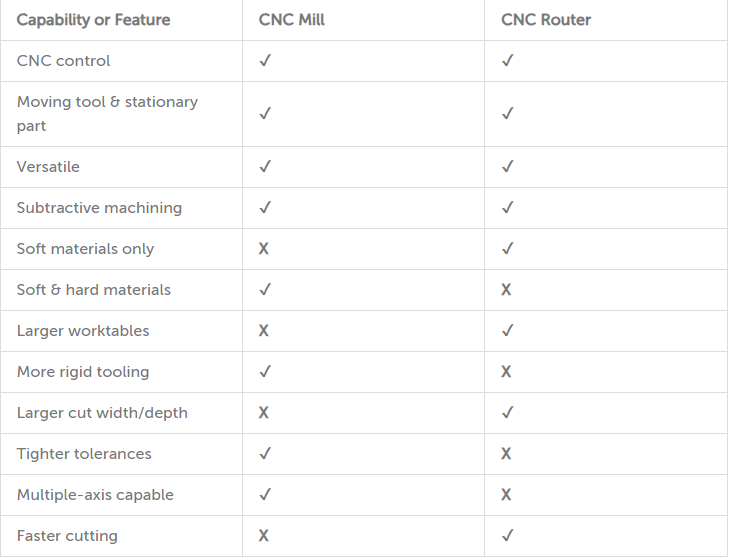Click the CNC Mill checkmark for CNC control

(x=265, y=60)
